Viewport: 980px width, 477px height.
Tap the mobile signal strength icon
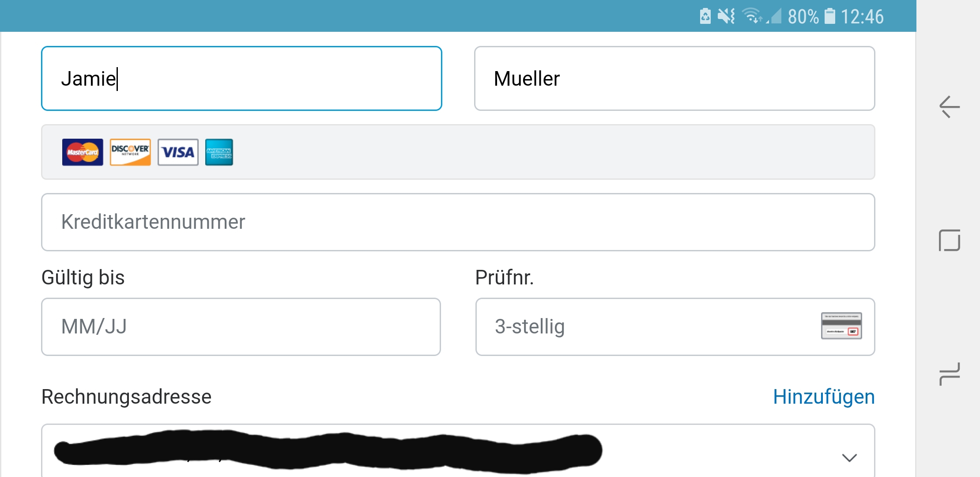(774, 16)
